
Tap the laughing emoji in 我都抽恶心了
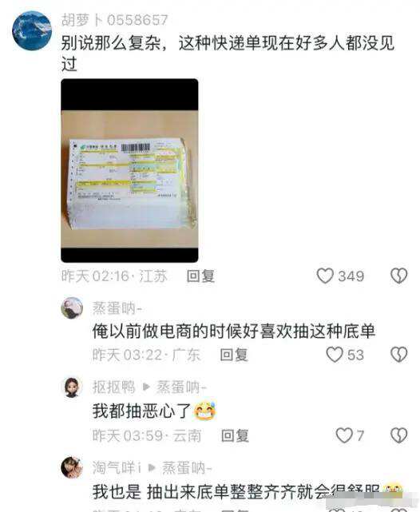click(205, 411)
